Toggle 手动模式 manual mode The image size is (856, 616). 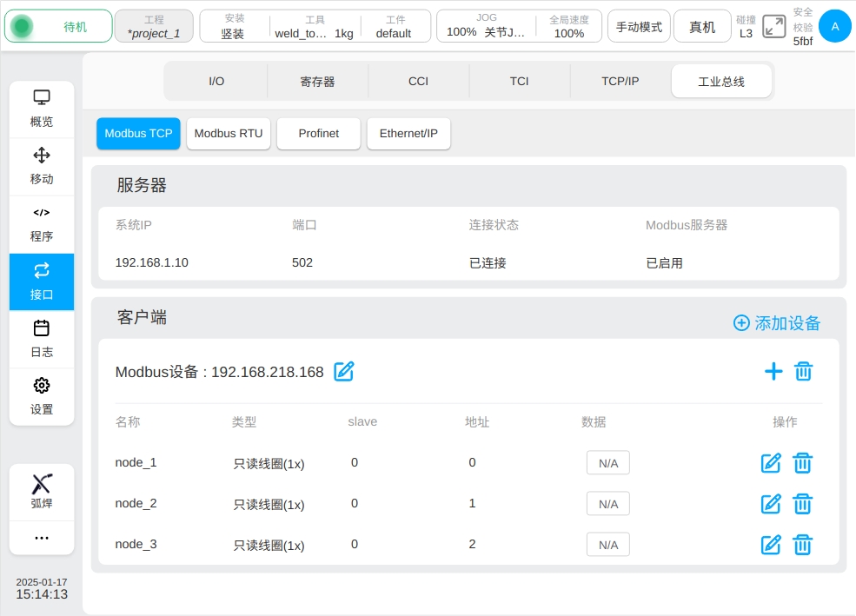click(x=639, y=27)
